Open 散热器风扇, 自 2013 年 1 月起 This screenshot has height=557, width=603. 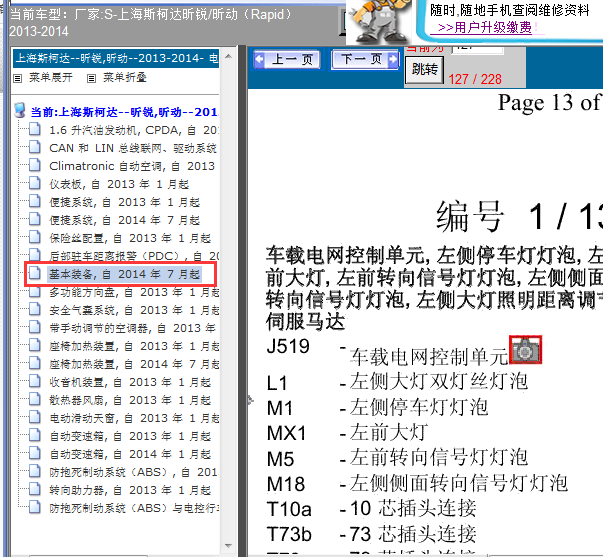pyautogui.click(x=130, y=400)
